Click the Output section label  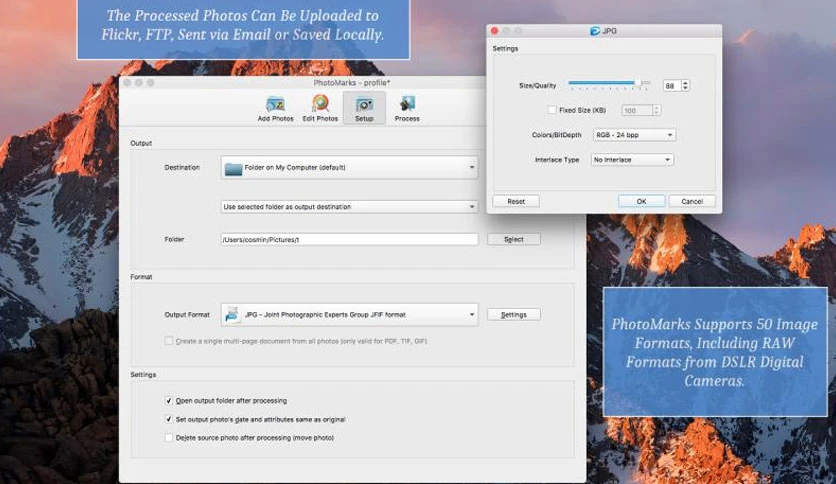click(141, 143)
